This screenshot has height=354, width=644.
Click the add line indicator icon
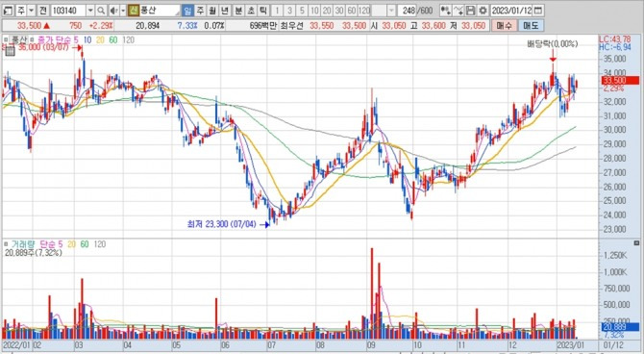(x=458, y=11)
